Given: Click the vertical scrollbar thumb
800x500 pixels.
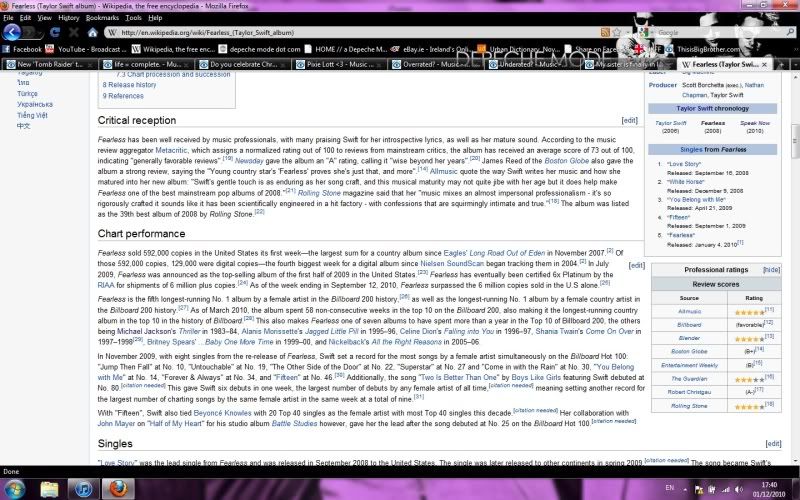Looking at the screenshot, I should tap(795, 141).
